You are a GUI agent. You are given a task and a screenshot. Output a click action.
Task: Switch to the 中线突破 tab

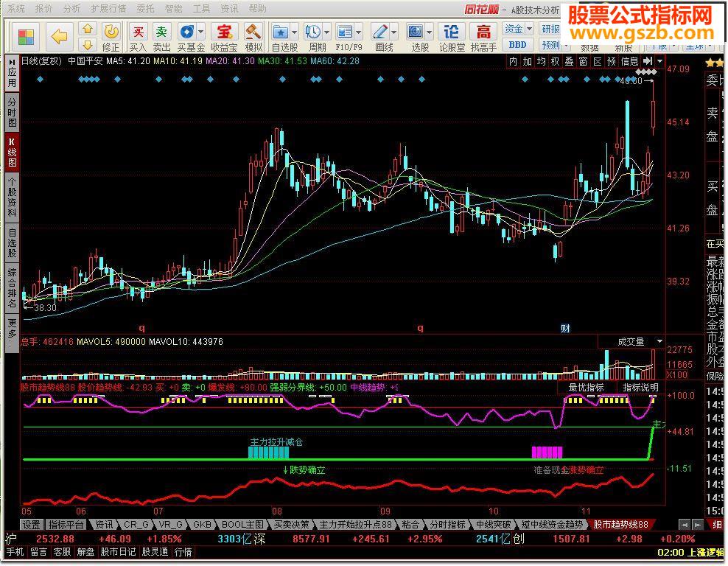coord(493,524)
